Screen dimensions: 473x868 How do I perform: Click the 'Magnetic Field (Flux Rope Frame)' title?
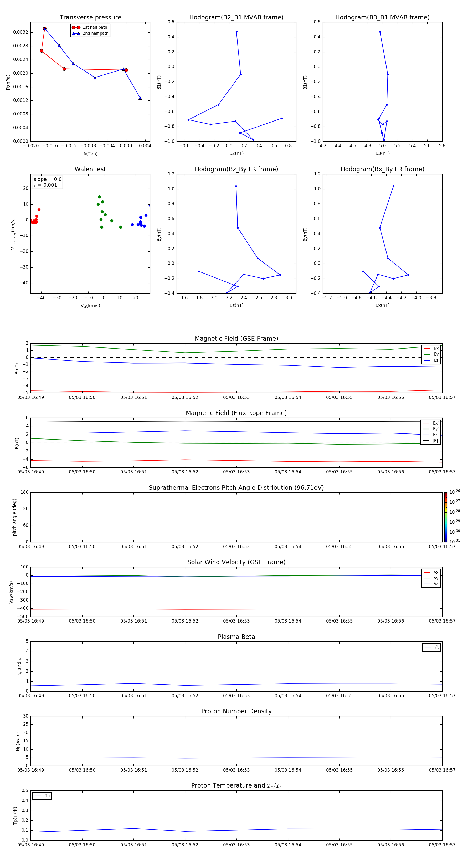[x=236, y=413]
